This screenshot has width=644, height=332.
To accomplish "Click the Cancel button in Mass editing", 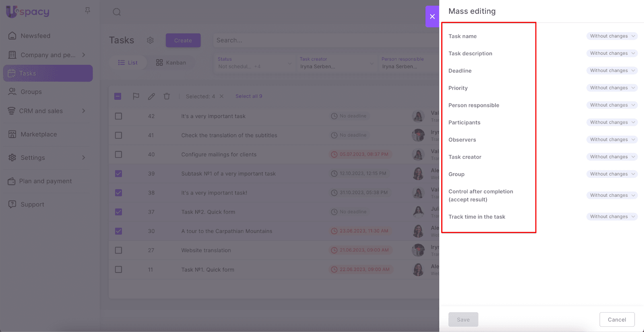I will pos(617,320).
